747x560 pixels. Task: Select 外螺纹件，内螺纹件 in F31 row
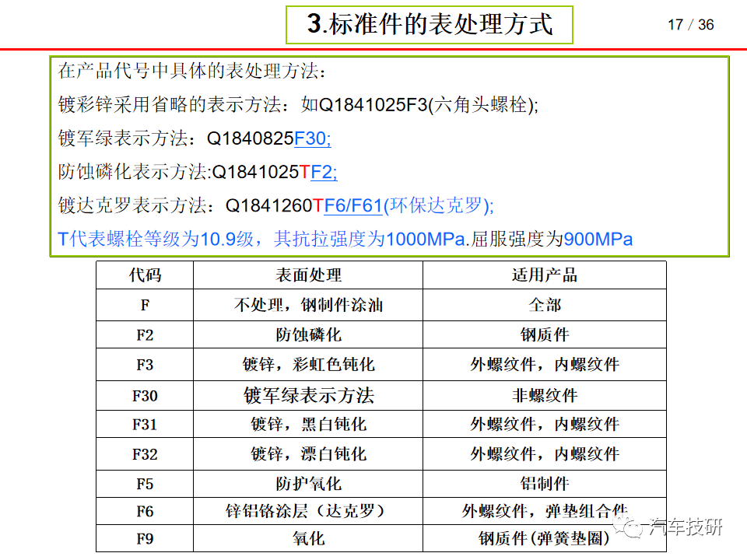(x=545, y=425)
